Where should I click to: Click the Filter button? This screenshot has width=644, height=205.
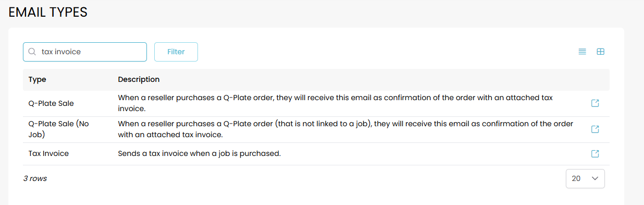click(176, 52)
